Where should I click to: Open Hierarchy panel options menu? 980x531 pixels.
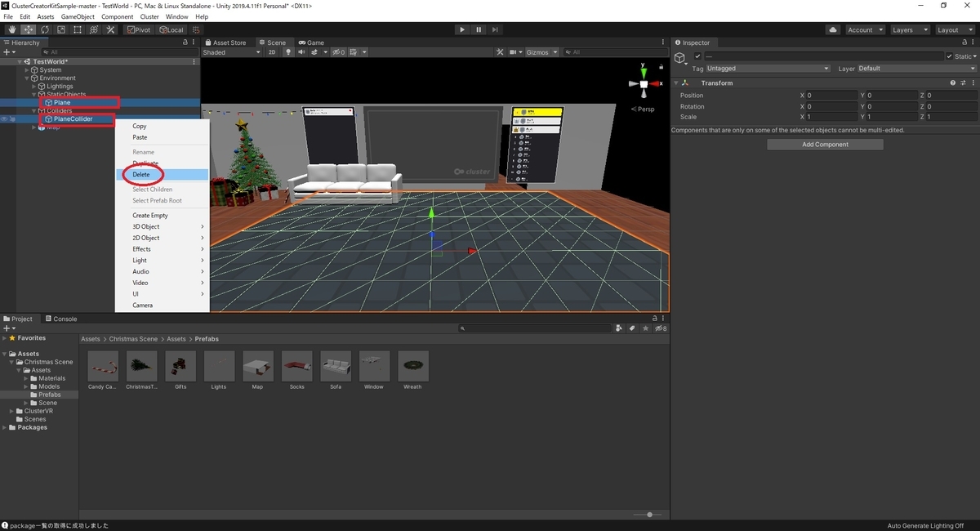click(x=194, y=42)
